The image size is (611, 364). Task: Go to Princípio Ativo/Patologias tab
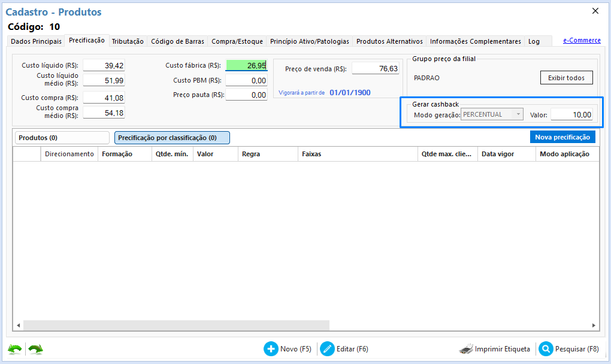point(309,41)
